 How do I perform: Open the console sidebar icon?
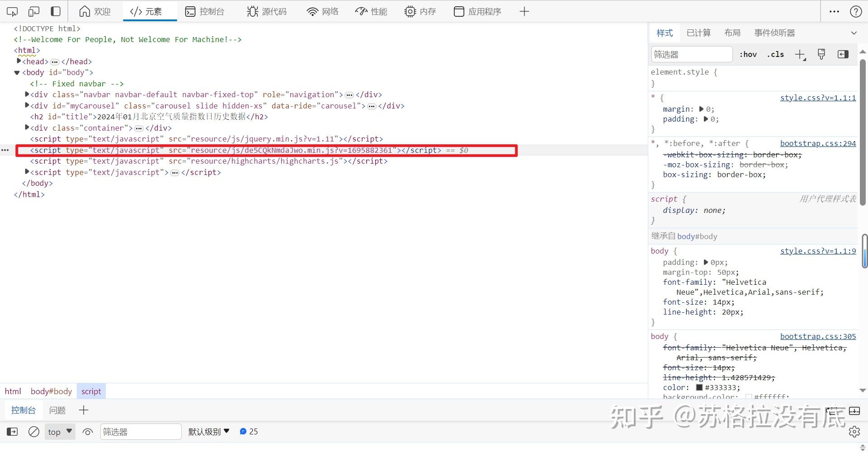click(x=12, y=432)
